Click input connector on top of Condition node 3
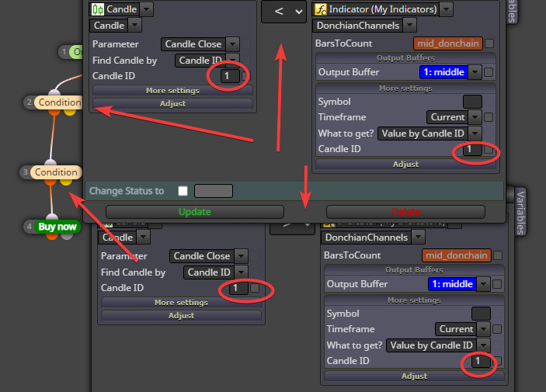 click(50, 162)
